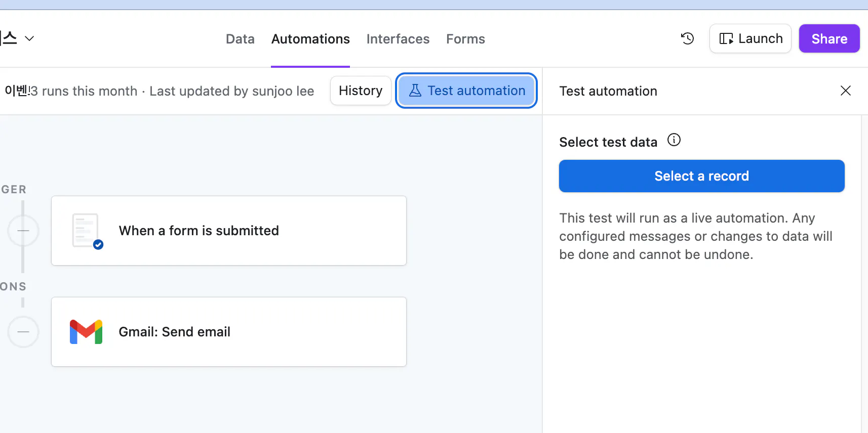868x433 pixels.
Task: Open the base history clock icon
Action: (687, 38)
